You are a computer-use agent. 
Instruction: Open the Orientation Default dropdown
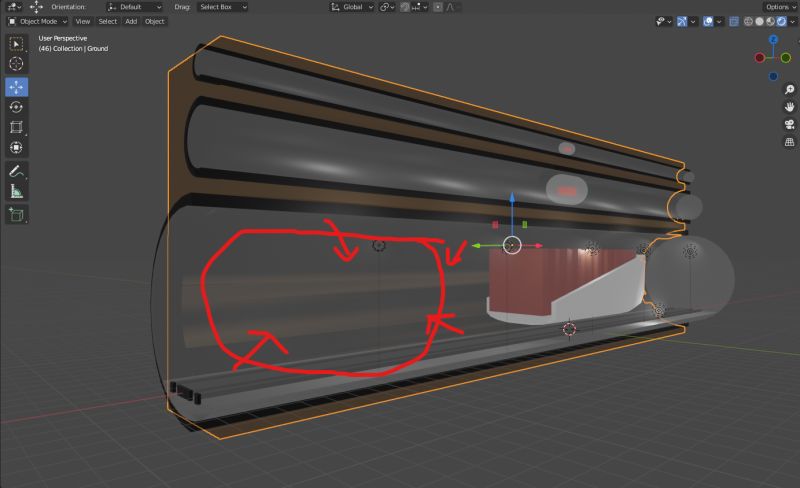tap(135, 7)
